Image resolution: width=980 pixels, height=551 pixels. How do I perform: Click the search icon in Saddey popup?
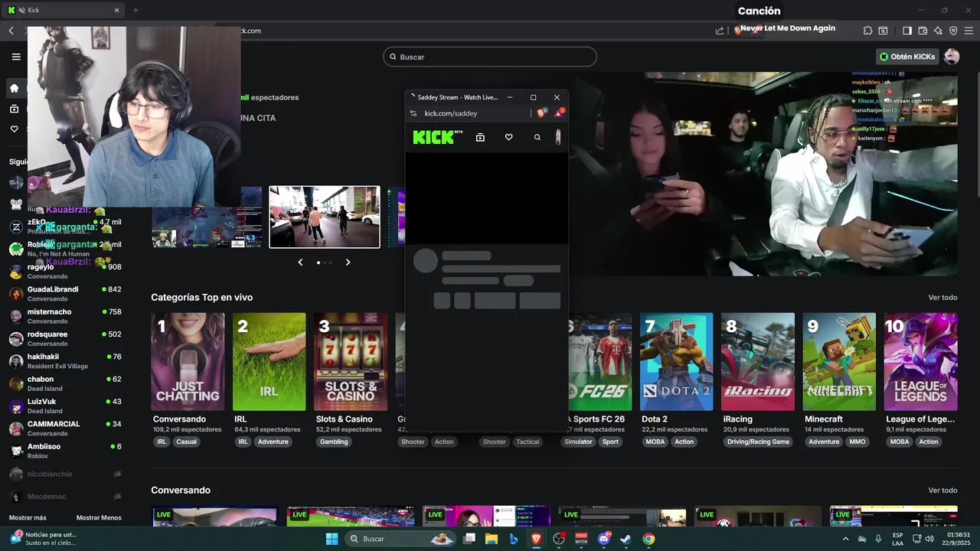coord(537,137)
